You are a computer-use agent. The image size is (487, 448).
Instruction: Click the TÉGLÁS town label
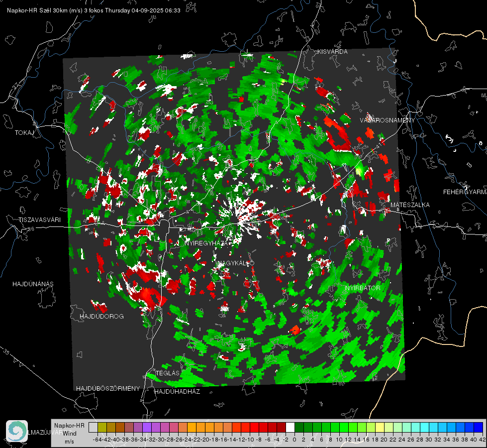pos(168,373)
